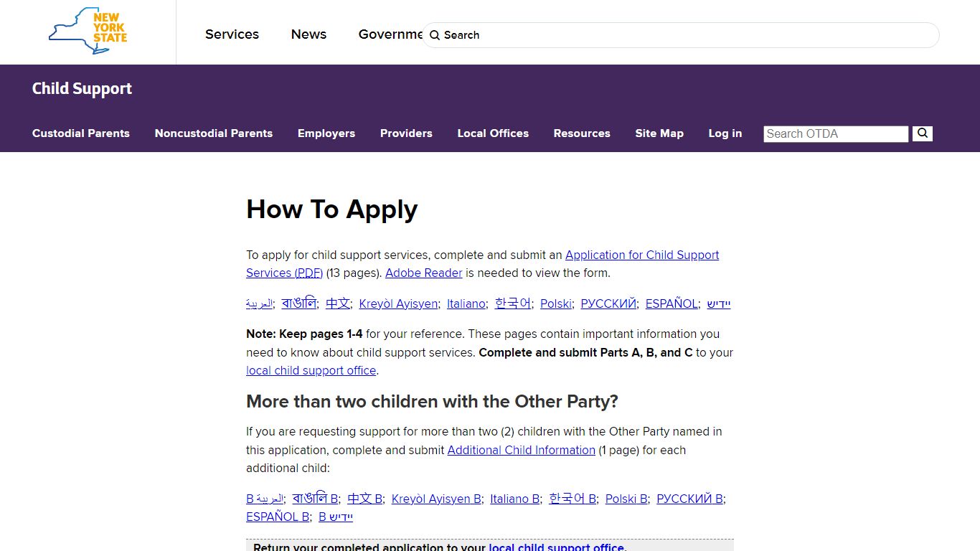This screenshot has width=980, height=551.
Task: Open the Yiddish application link
Action: pos(719,303)
